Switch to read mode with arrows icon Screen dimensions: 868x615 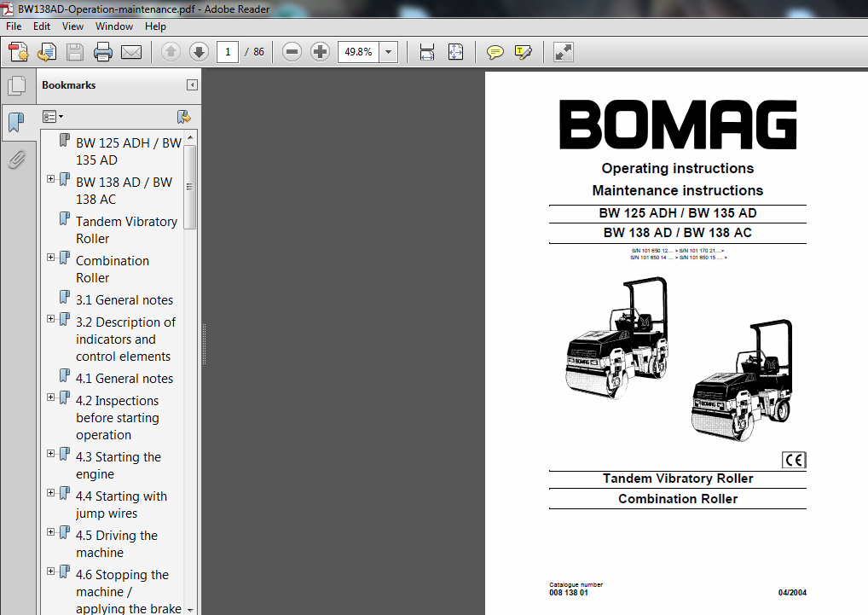point(563,52)
